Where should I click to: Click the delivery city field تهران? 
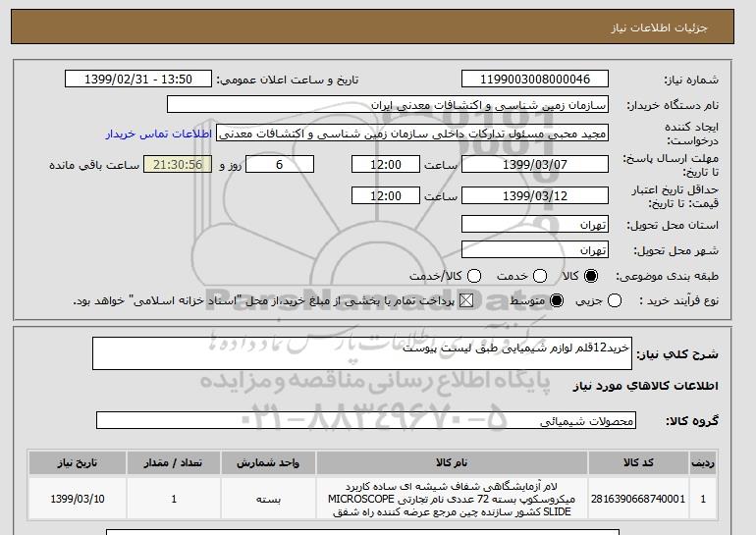tap(535, 250)
